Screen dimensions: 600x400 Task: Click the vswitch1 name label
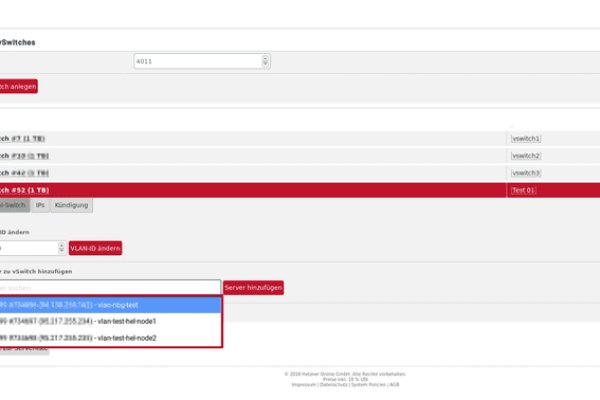[526, 139]
